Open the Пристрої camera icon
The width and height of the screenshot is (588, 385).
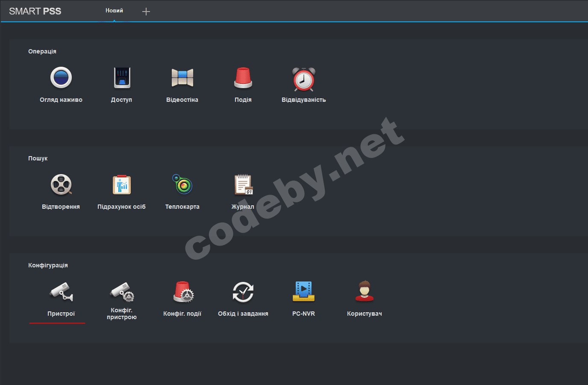[61, 292]
